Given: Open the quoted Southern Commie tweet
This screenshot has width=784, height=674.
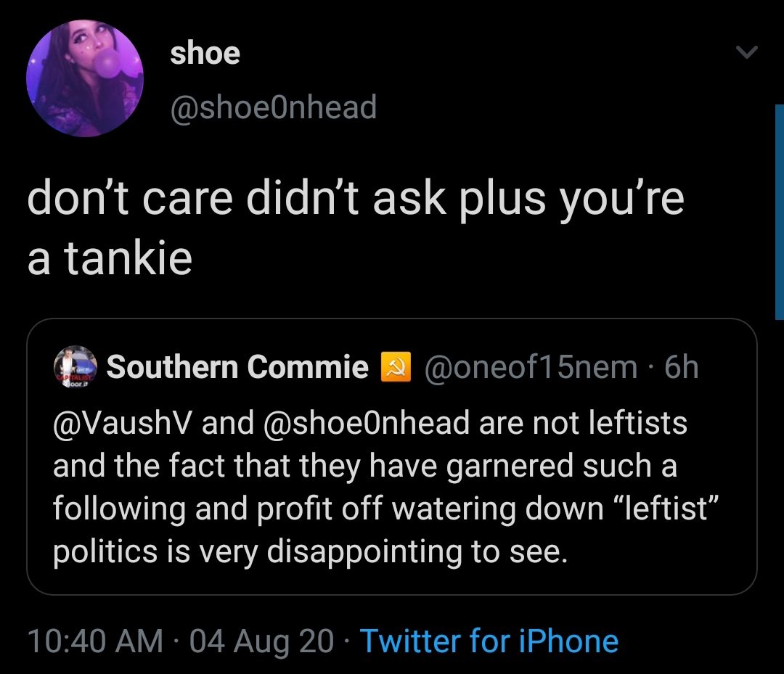Looking at the screenshot, I should (x=392, y=457).
